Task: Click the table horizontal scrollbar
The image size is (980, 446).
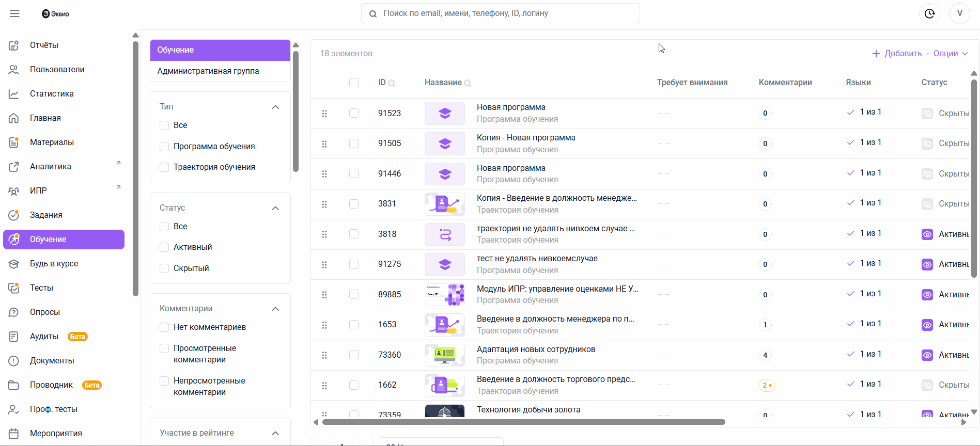Action: [x=523, y=422]
